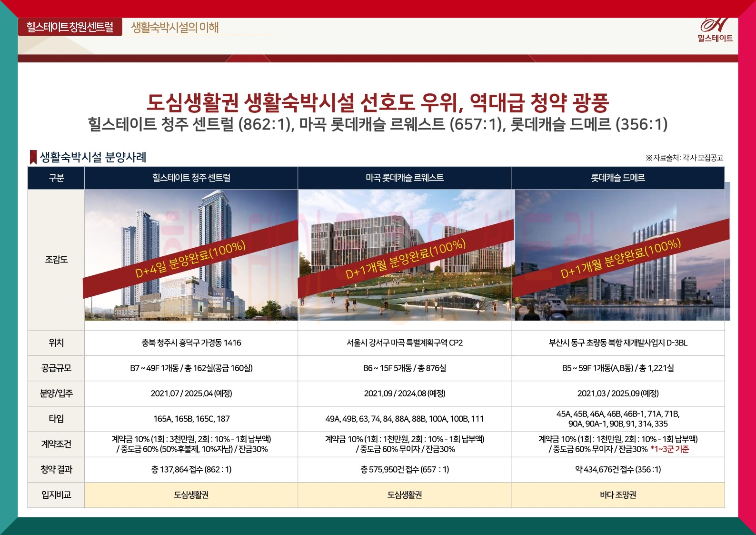
Task: Click the cell '약 434,676건 접수 (356 :1)'
Action: coord(618,470)
